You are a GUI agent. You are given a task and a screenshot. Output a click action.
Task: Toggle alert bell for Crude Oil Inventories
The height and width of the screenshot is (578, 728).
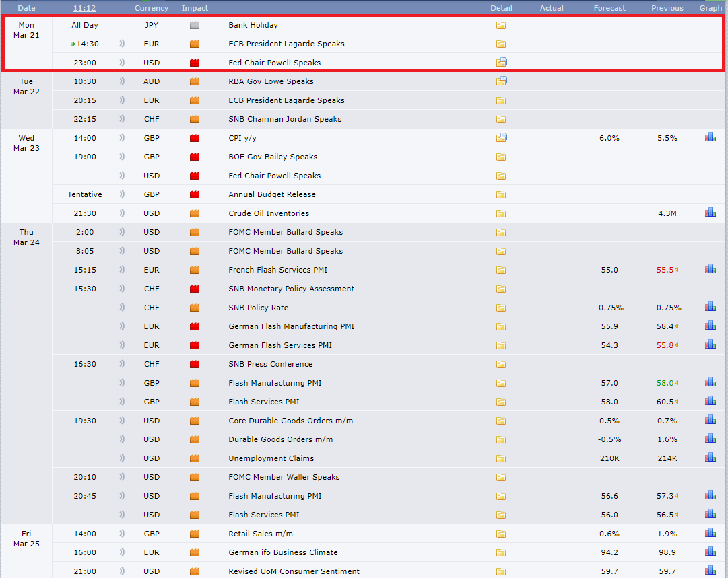(122, 213)
